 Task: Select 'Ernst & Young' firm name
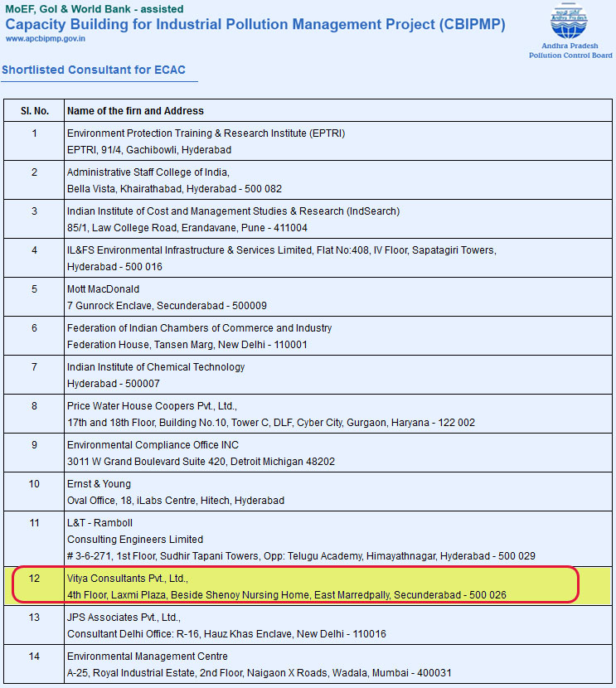pos(99,485)
